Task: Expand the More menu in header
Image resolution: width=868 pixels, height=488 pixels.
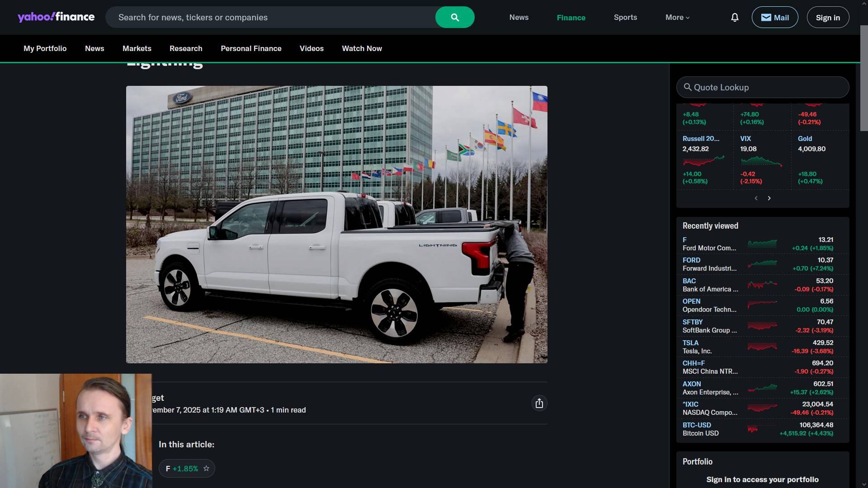Action: [677, 17]
